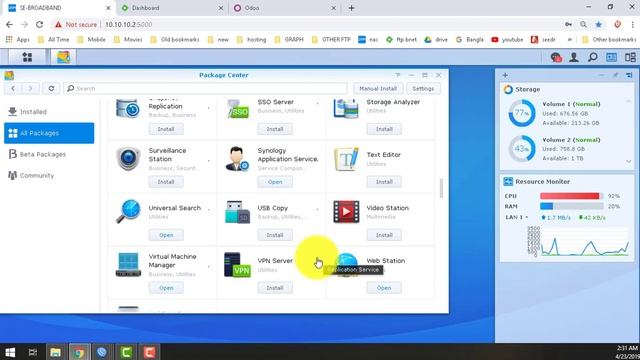The height and width of the screenshot is (360, 640).
Task: Install the Text Editor package
Action: point(384,182)
